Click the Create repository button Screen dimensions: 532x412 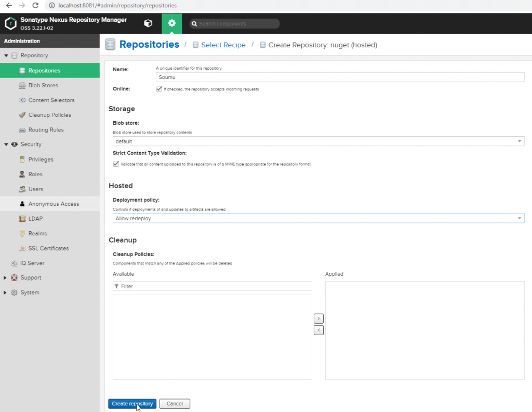132,404
